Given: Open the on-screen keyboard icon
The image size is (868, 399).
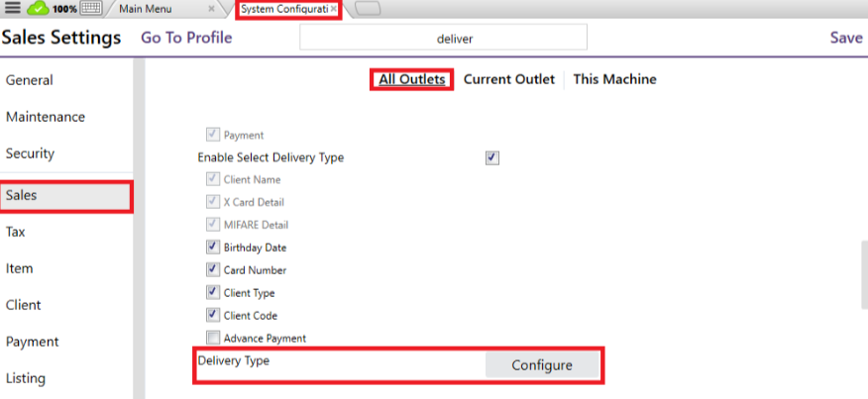Looking at the screenshot, I should coord(91,8).
